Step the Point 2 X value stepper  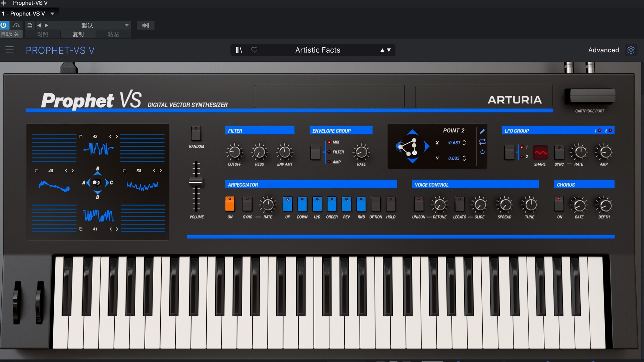[464, 143]
